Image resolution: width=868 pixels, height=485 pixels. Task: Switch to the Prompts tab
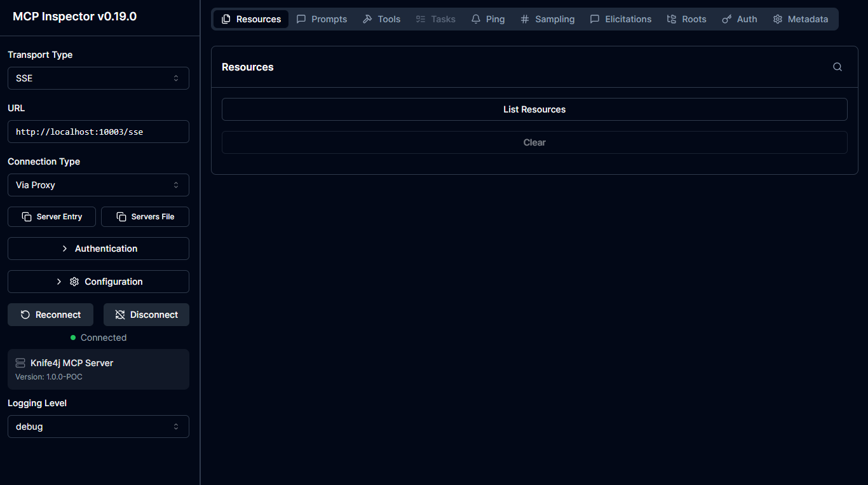pyautogui.click(x=322, y=19)
